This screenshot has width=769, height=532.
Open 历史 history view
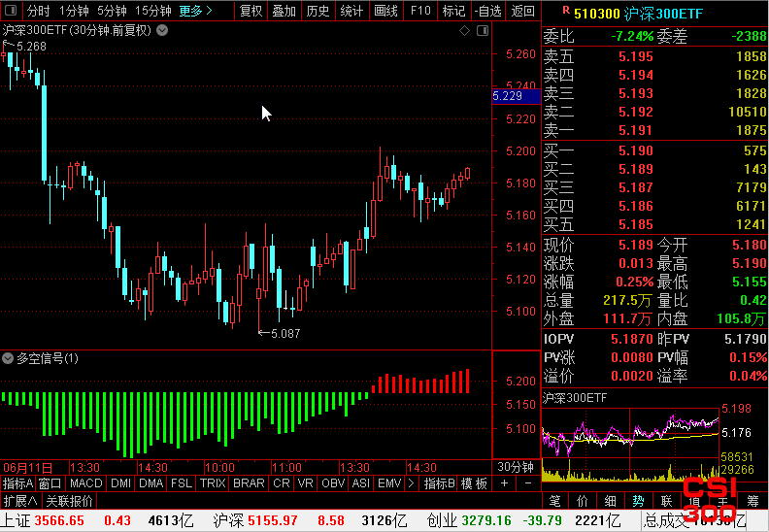(x=318, y=11)
